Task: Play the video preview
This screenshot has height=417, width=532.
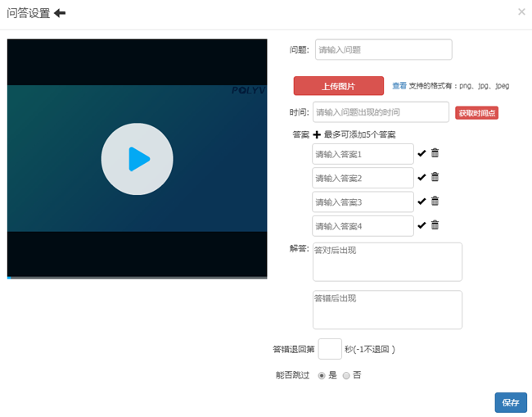Action: (x=138, y=159)
